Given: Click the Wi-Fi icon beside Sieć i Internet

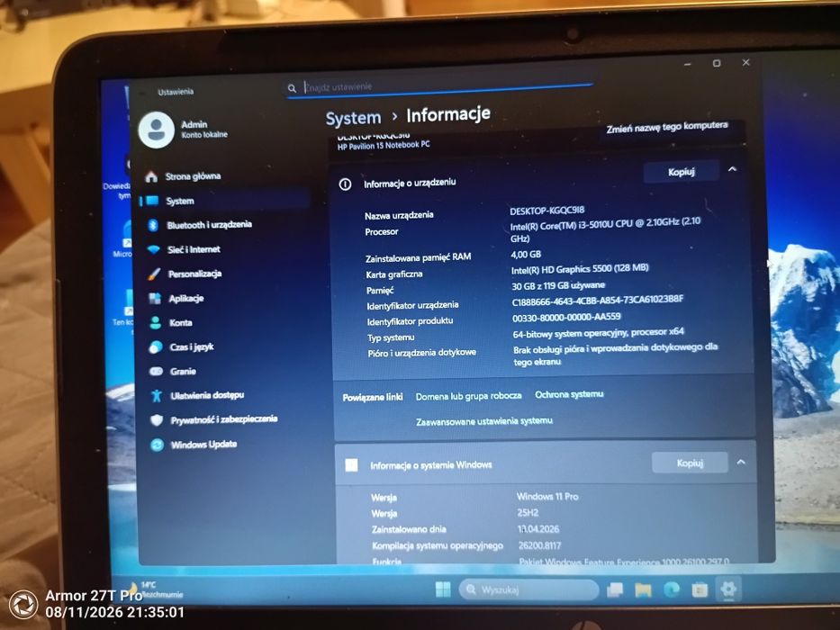Looking at the screenshot, I should (154, 249).
